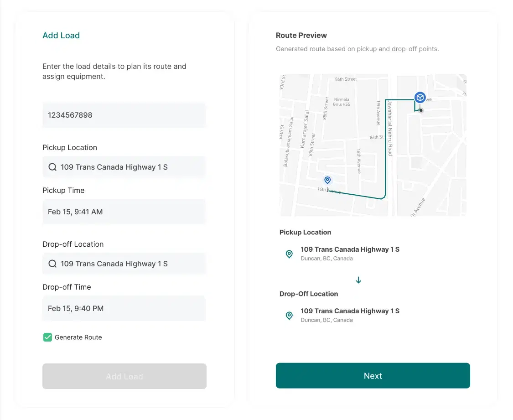
Task: Click the Add Load heading
Action: coord(61,35)
